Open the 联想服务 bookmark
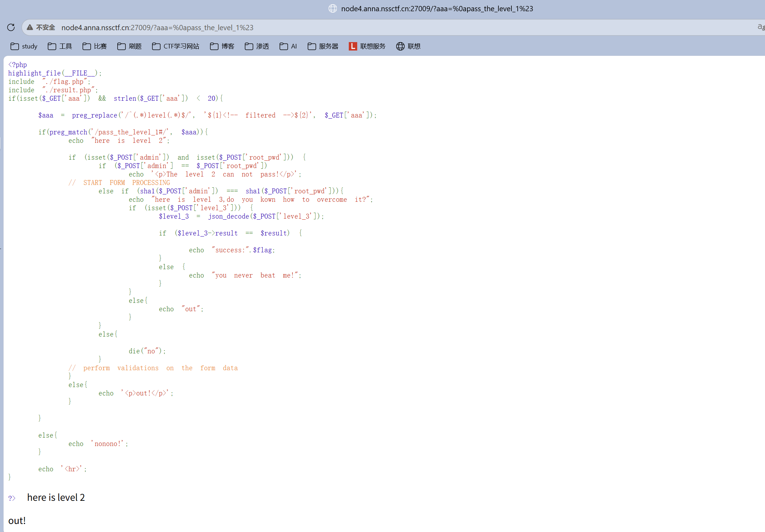Screen dimensions: 765x532 point(367,46)
